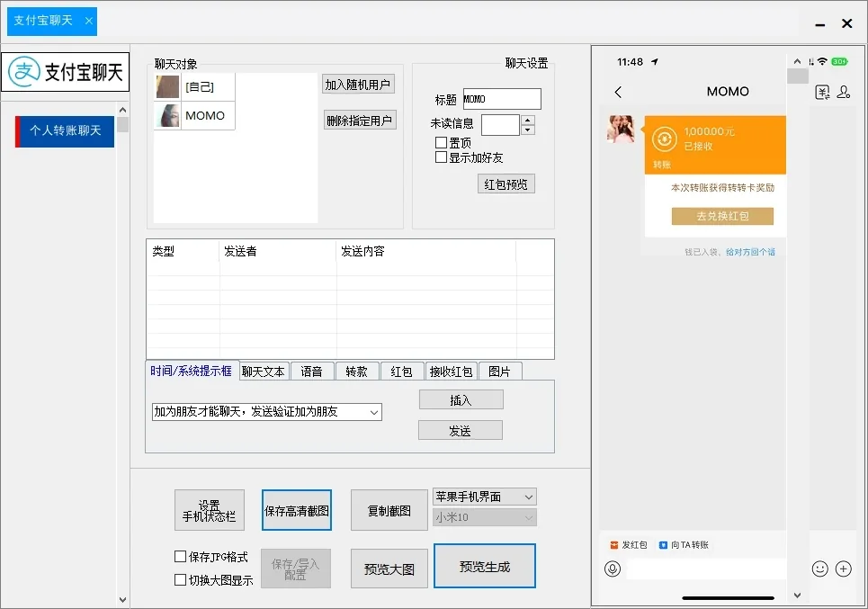Image resolution: width=868 pixels, height=609 pixels.
Task: Open the contact profile icon in phone header
Action: click(843, 92)
